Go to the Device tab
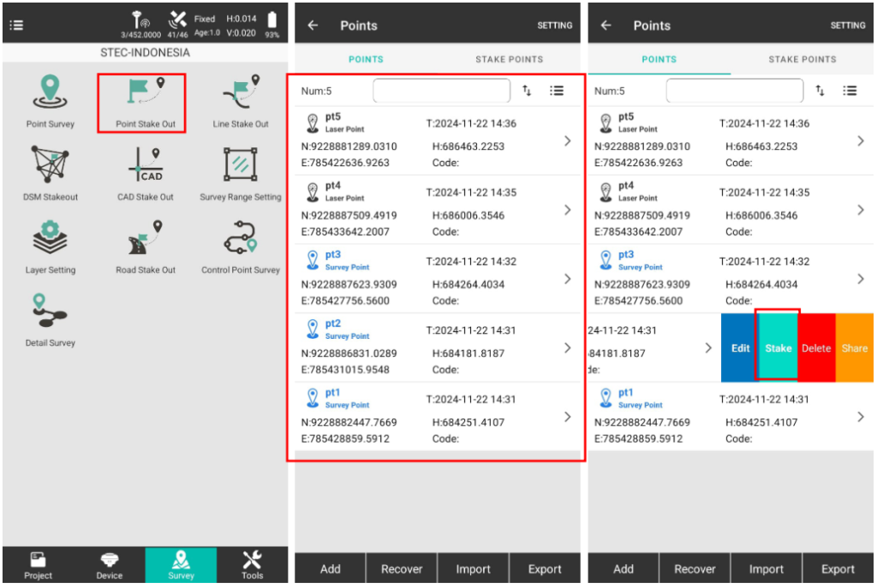The height and width of the screenshot is (588, 877). [110, 565]
